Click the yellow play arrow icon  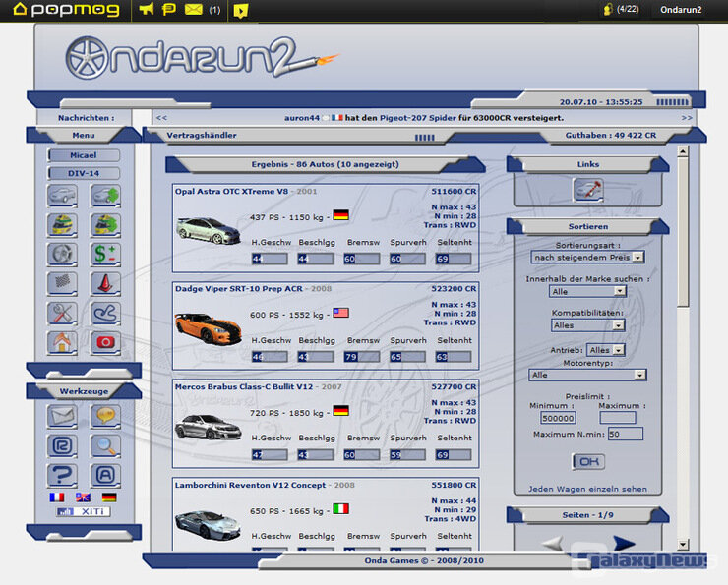coord(240,10)
